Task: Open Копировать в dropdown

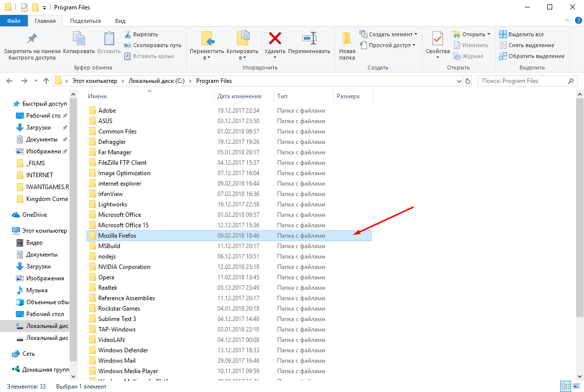Action: 242,55
